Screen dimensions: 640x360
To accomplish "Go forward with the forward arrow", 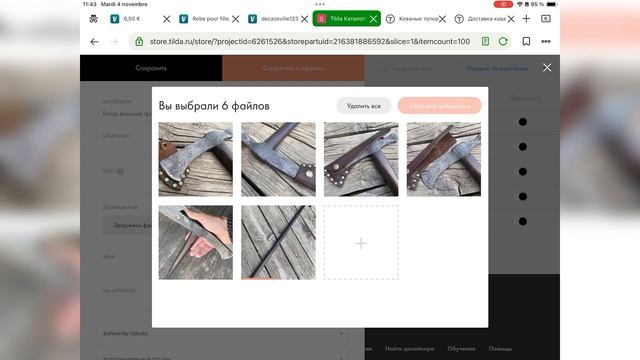I will point(114,42).
